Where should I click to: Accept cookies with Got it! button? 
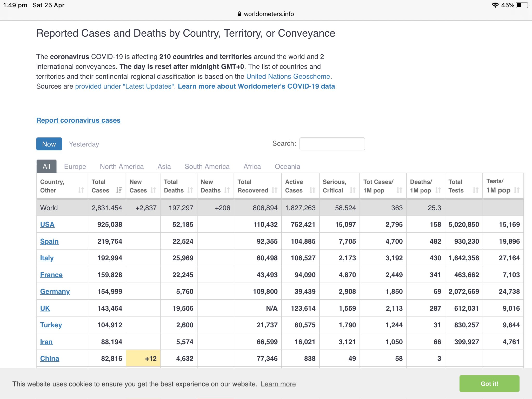pos(489,384)
